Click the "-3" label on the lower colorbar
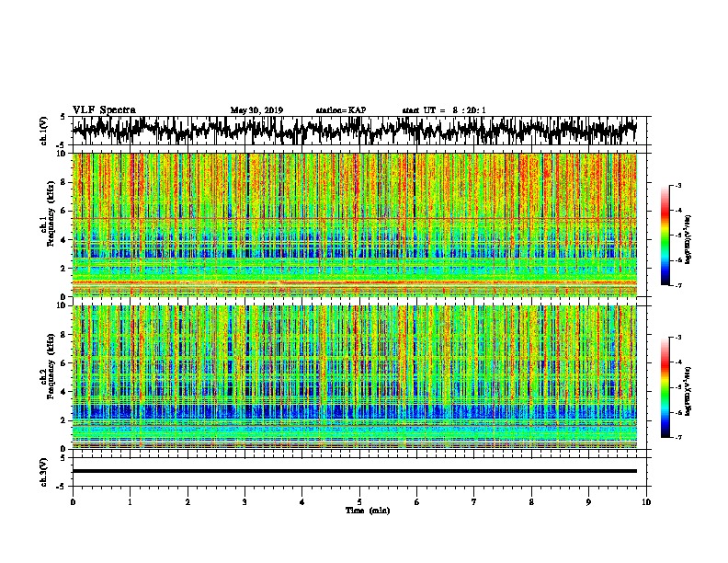The width and height of the screenshot is (728, 563). click(x=678, y=338)
